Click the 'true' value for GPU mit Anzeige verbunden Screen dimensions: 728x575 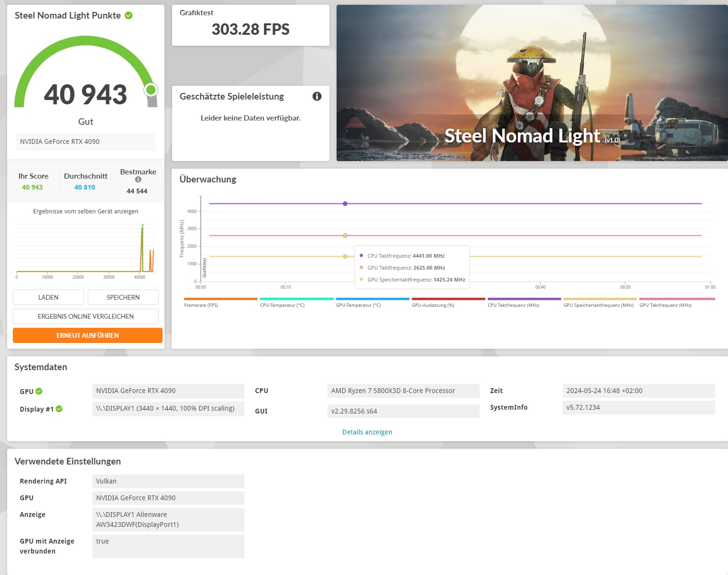[x=168, y=546]
